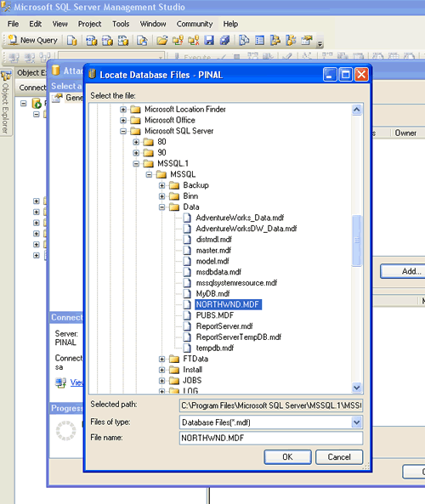Viewport: 425px width, 504px height.
Task: Click the File name input field
Action: (x=271, y=438)
